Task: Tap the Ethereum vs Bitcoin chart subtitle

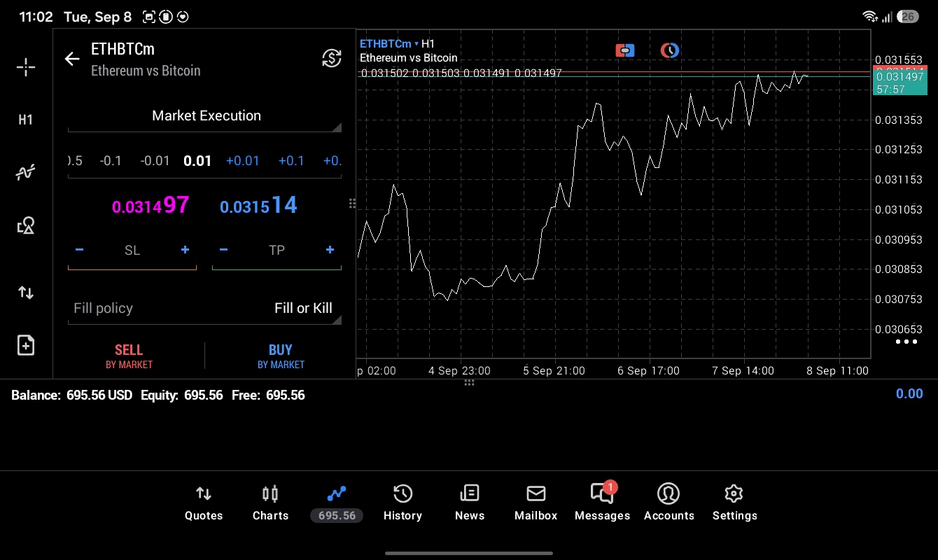Action: (409, 58)
